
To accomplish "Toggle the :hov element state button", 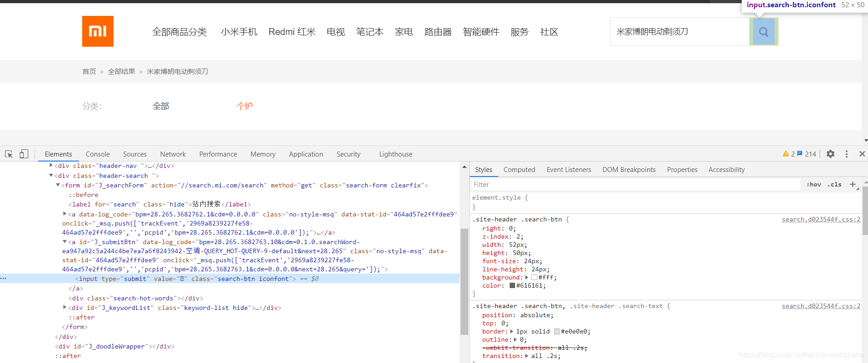I will (813, 184).
